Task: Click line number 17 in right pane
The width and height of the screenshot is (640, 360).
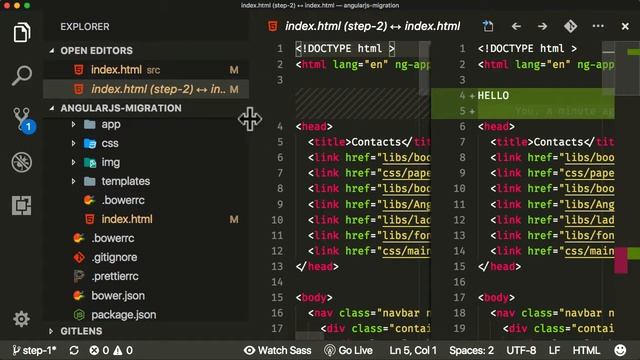Action: (x=459, y=298)
